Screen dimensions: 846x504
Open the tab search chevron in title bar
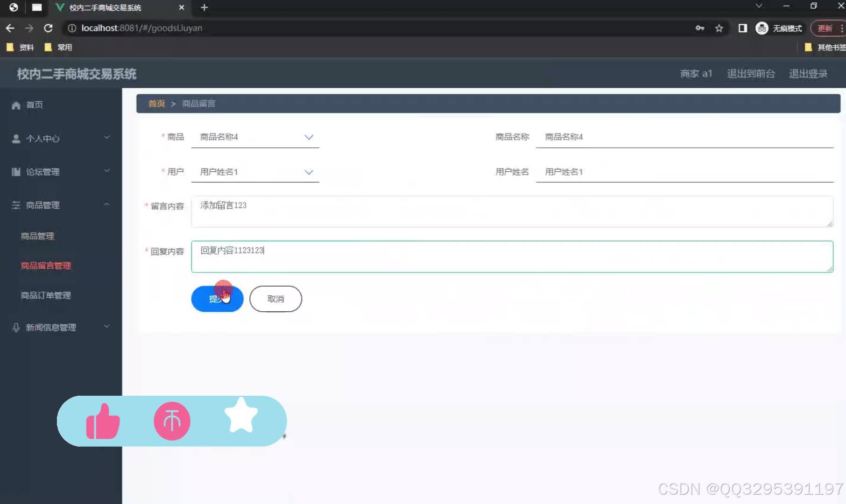click(759, 6)
